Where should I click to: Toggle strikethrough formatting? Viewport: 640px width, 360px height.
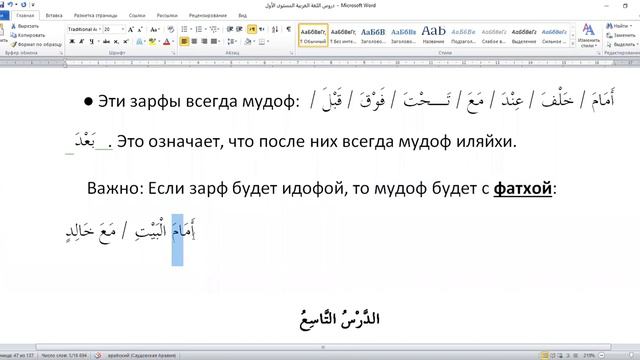(x=106, y=41)
